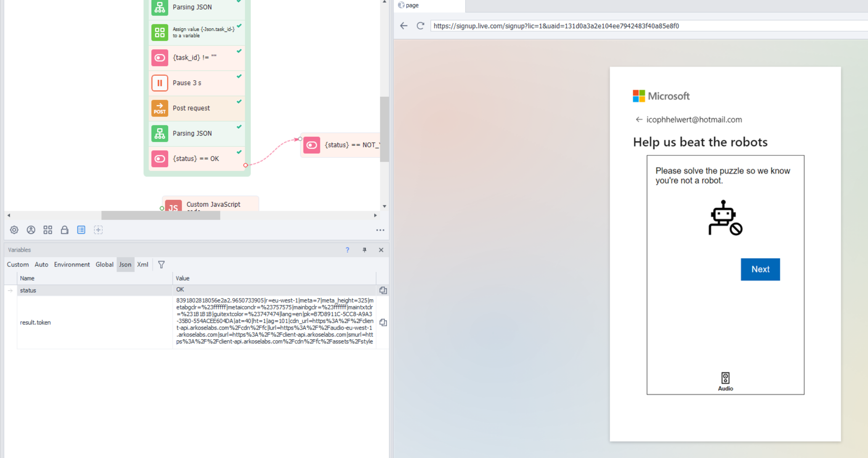
Task: Click the OK value cell
Action: point(274,290)
